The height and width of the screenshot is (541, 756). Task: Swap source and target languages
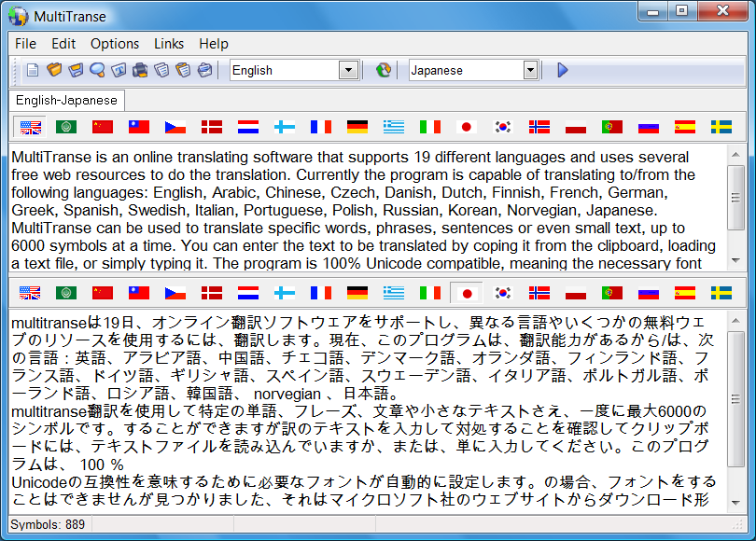pos(384,70)
